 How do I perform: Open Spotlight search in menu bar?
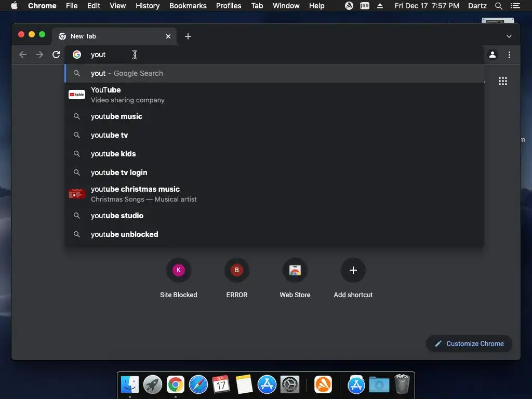499,6
